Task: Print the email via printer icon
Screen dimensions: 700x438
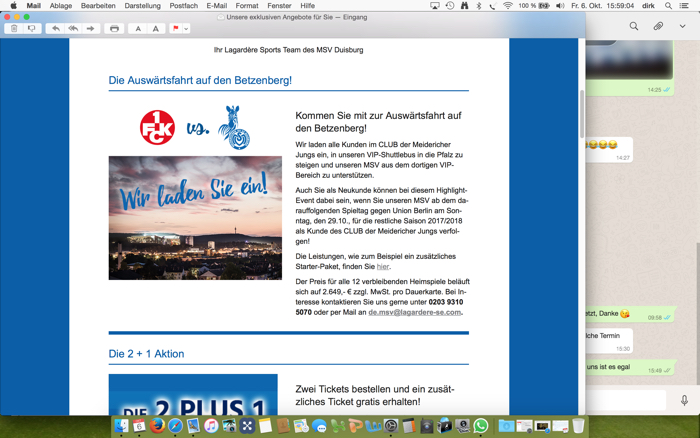Action: [x=114, y=29]
